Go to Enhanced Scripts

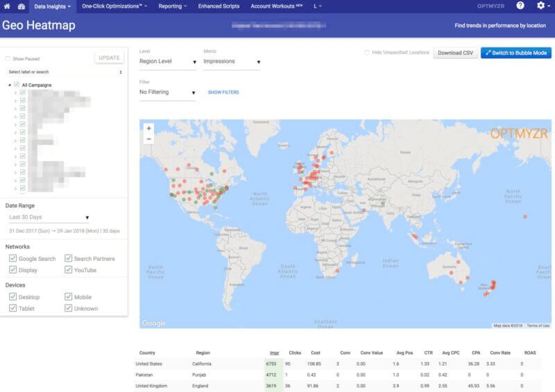[x=219, y=6]
